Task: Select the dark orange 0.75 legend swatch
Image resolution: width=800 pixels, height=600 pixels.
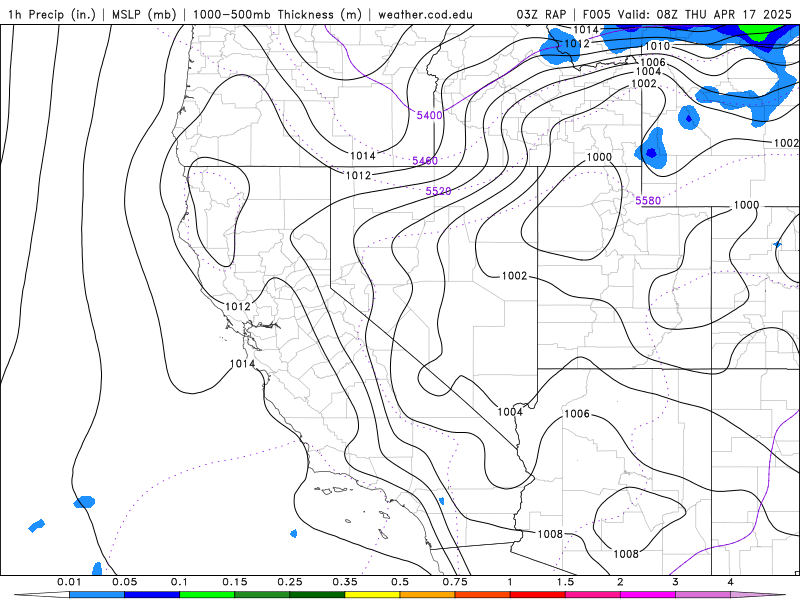Action: (483, 595)
